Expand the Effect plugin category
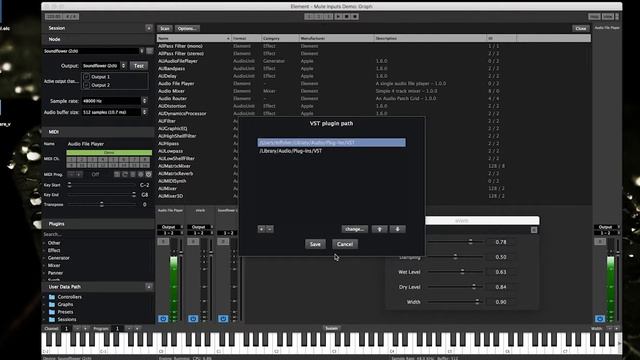Image resolution: width=640 pixels, height=360 pixels. 54,250
